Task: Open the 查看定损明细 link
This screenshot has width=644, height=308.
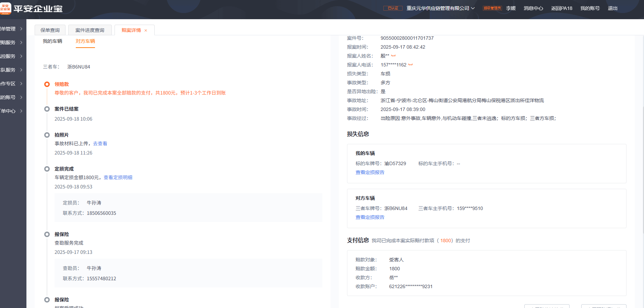Action: pyautogui.click(x=118, y=177)
